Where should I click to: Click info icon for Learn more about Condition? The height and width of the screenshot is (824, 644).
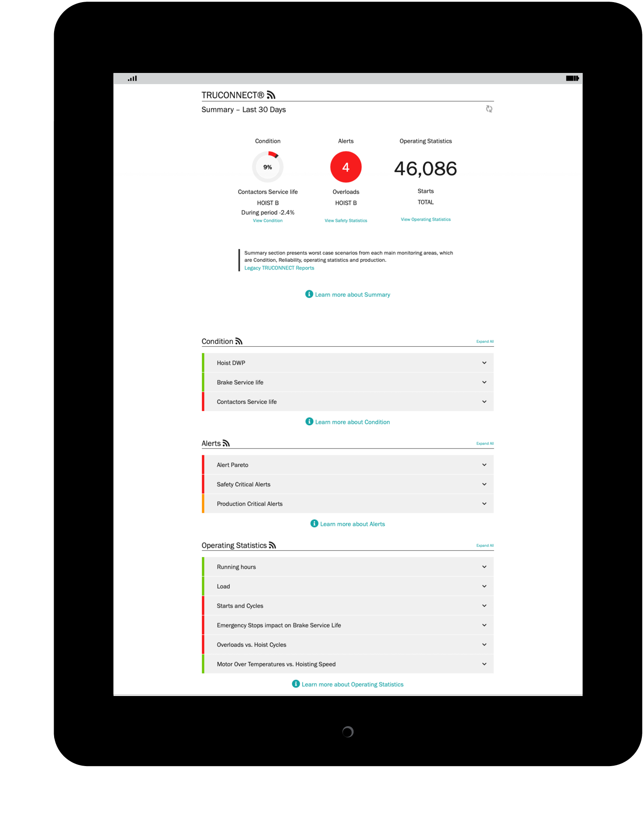coord(309,421)
